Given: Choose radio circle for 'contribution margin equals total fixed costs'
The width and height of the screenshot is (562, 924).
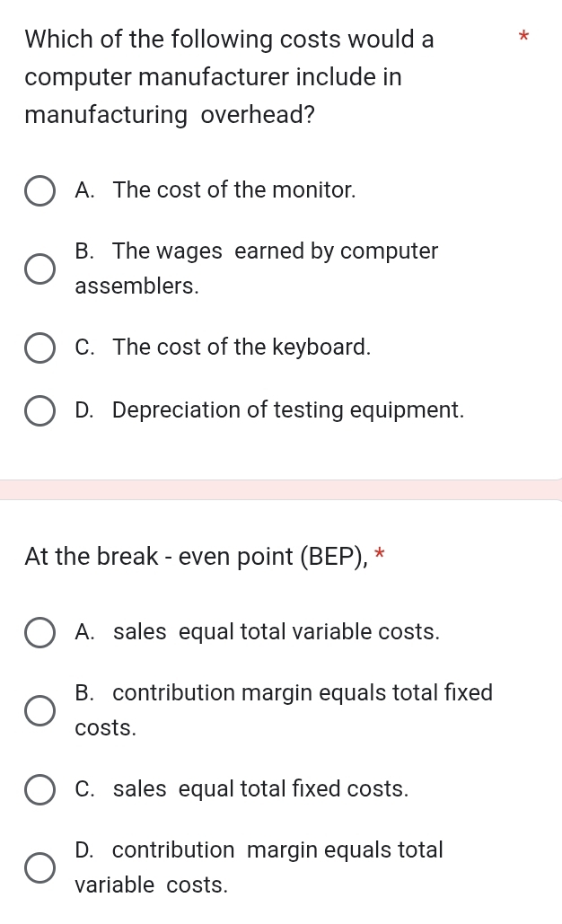Looking at the screenshot, I should (40, 710).
